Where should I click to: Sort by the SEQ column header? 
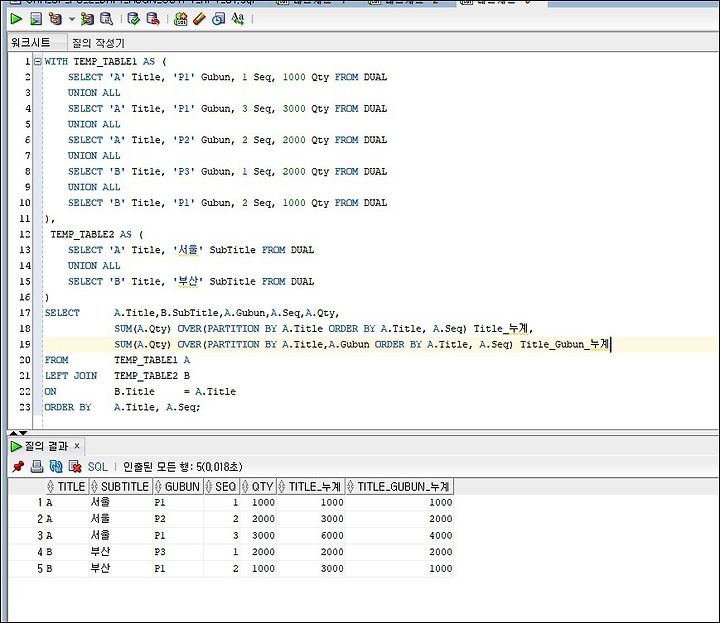(221, 487)
